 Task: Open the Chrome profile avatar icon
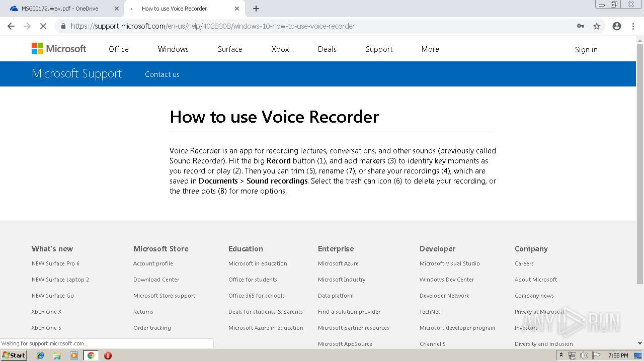coord(617,26)
